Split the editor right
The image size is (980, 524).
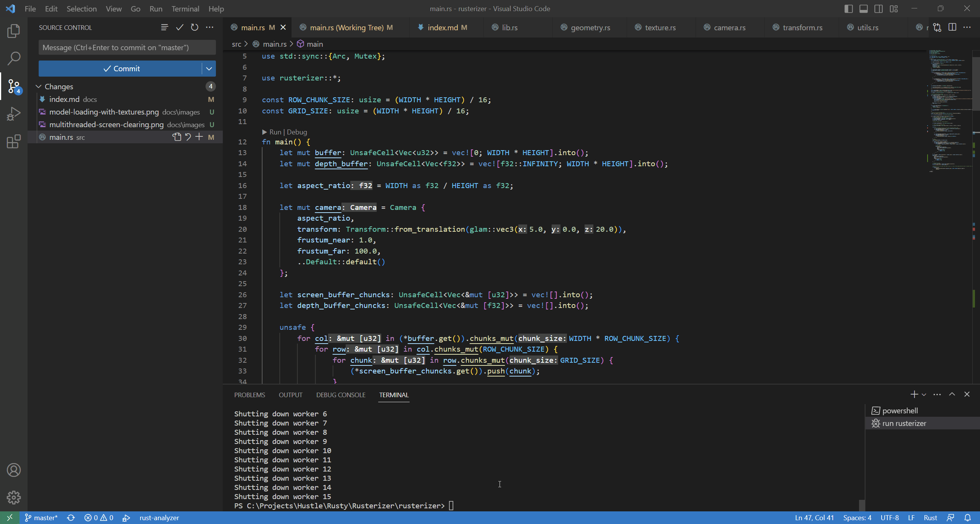tap(952, 27)
